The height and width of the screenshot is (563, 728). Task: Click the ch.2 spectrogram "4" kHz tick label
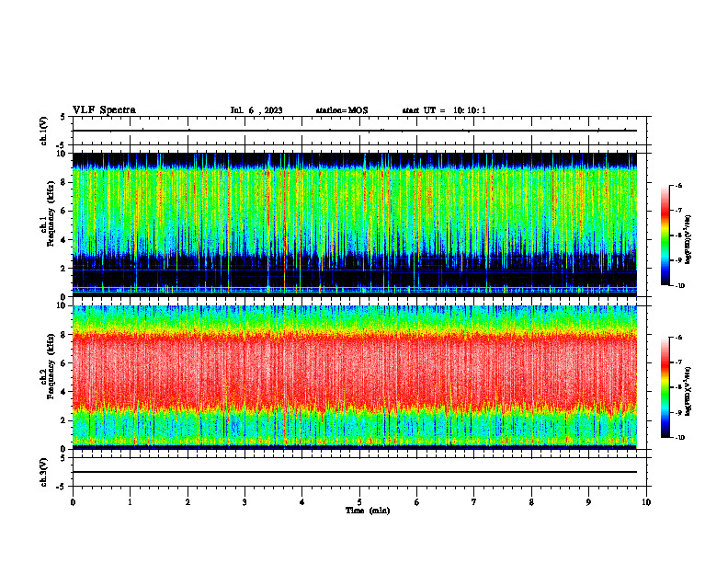coord(63,392)
